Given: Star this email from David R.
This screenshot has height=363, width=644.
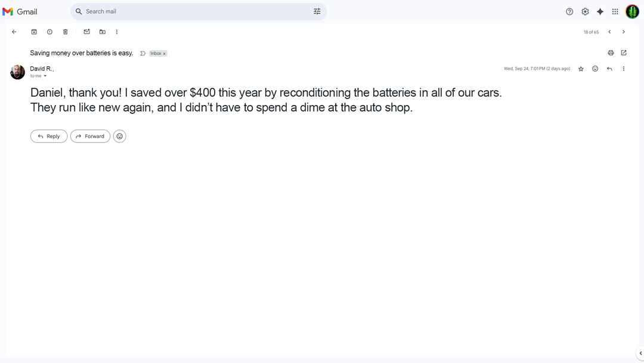Looking at the screenshot, I should (x=581, y=69).
